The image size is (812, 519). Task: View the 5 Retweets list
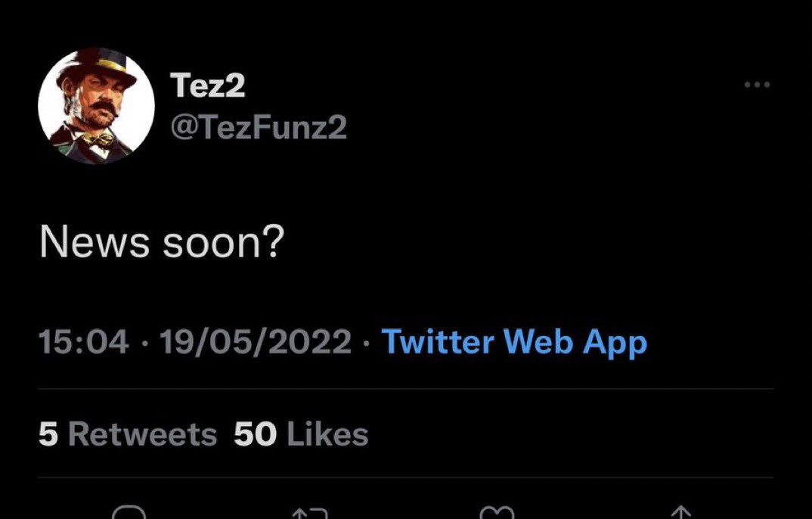click(127, 434)
